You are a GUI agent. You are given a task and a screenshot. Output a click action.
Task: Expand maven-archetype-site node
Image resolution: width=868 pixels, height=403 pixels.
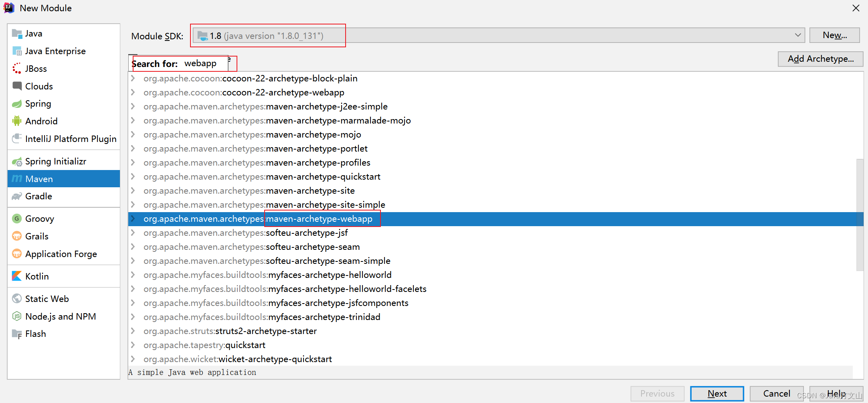coord(133,190)
